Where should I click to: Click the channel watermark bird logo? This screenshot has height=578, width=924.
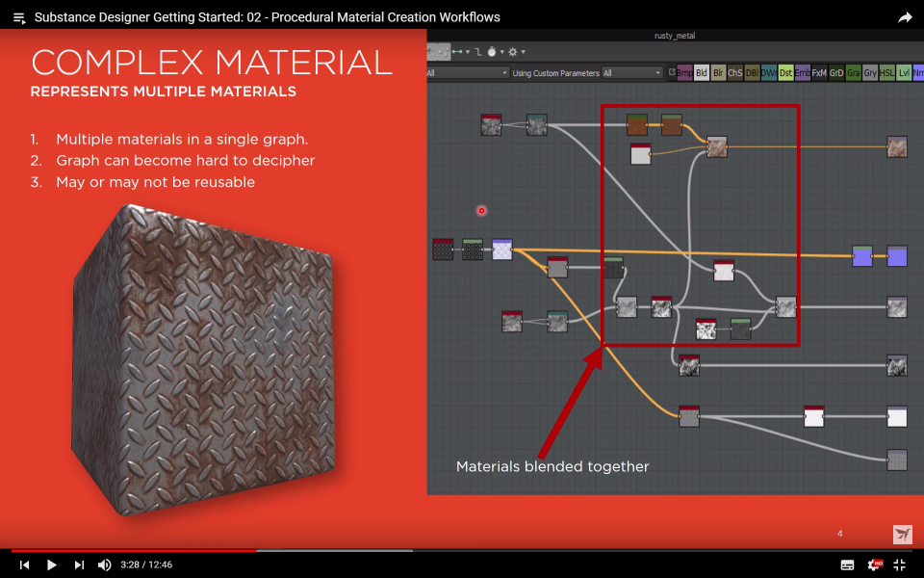(x=902, y=535)
